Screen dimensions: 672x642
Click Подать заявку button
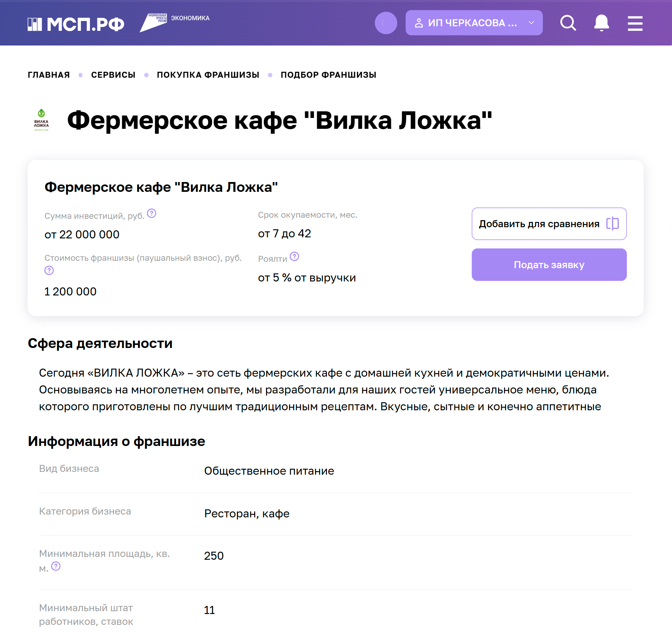549,265
